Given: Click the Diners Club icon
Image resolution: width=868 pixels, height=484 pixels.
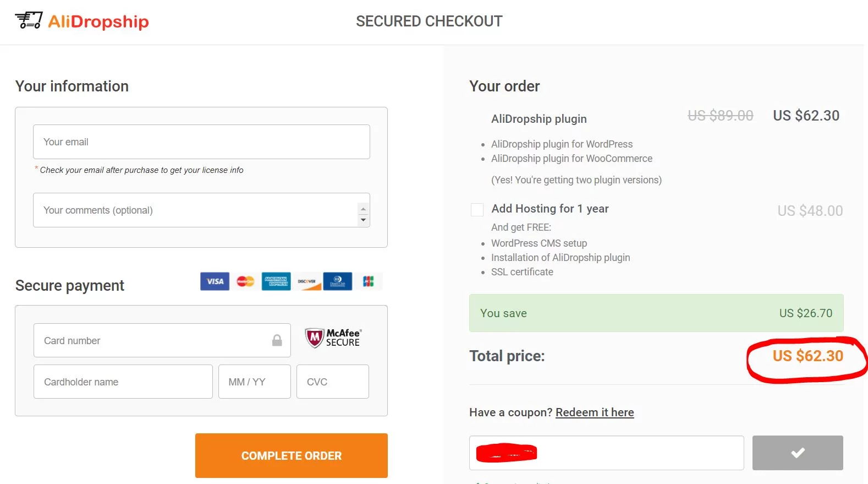Looking at the screenshot, I should [338, 281].
